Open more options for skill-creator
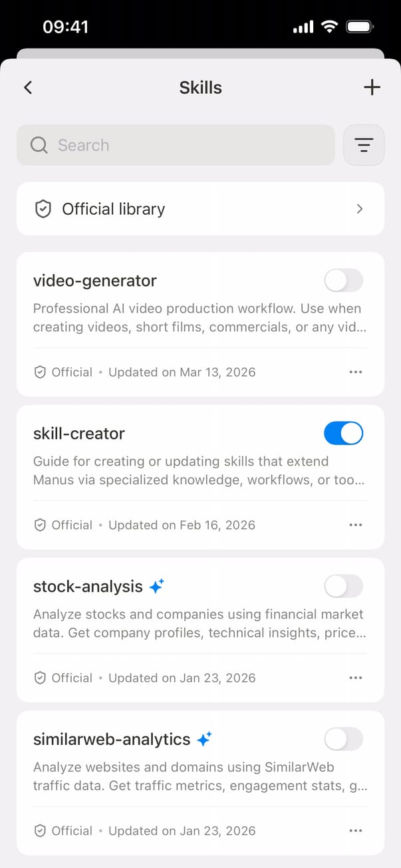The height and width of the screenshot is (868, 401). click(356, 525)
